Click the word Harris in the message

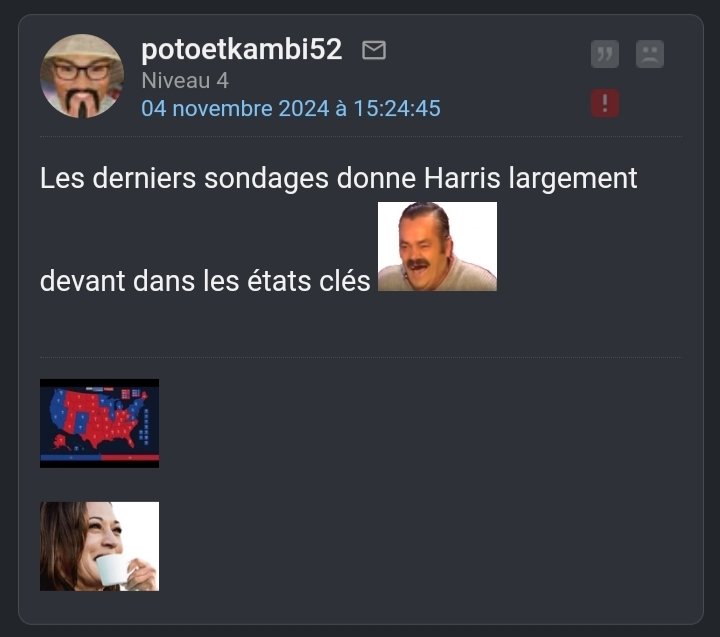pyautogui.click(x=461, y=178)
